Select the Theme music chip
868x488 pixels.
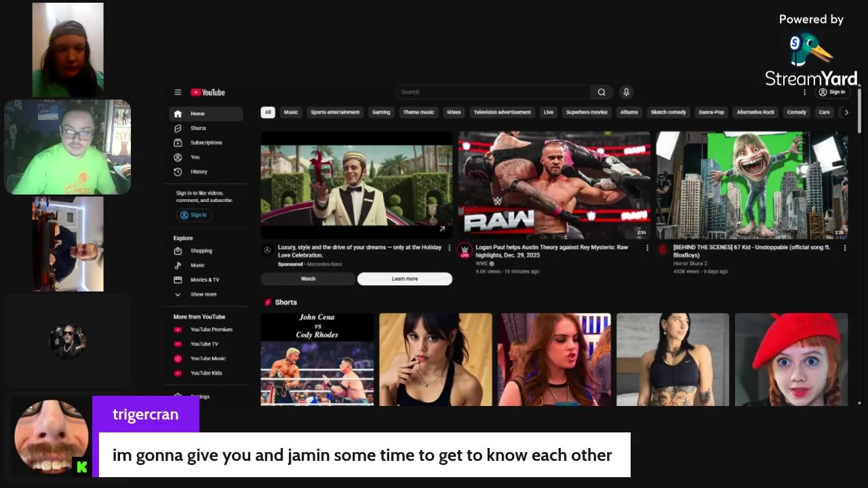coord(418,113)
